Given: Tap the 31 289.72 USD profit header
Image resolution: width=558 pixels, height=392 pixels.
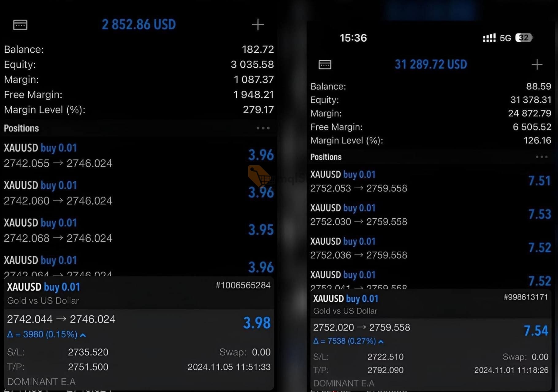Looking at the screenshot, I should [x=430, y=65].
